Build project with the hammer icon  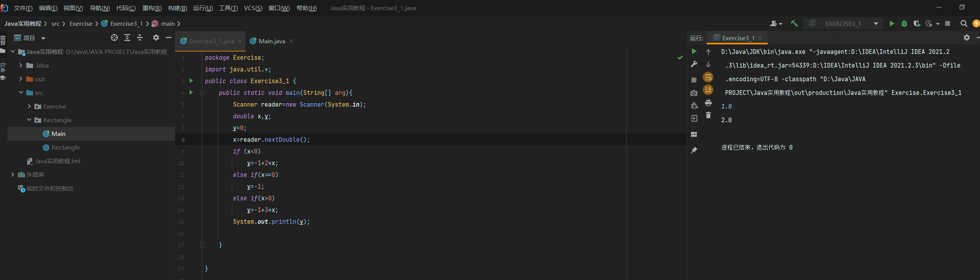coord(794,23)
